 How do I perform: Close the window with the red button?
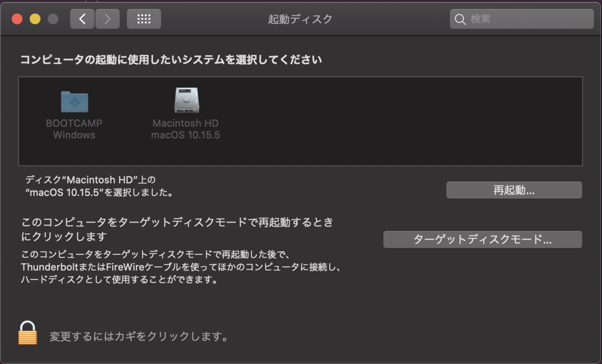[17, 19]
